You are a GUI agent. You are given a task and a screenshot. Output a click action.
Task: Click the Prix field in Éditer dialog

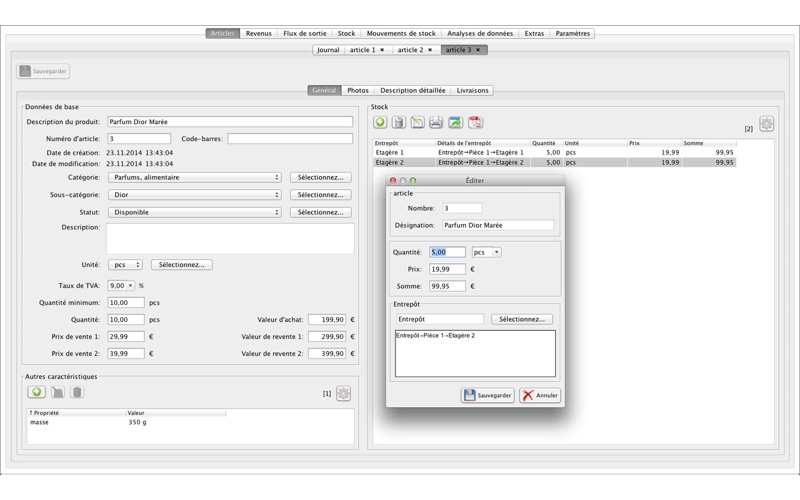coord(447,269)
